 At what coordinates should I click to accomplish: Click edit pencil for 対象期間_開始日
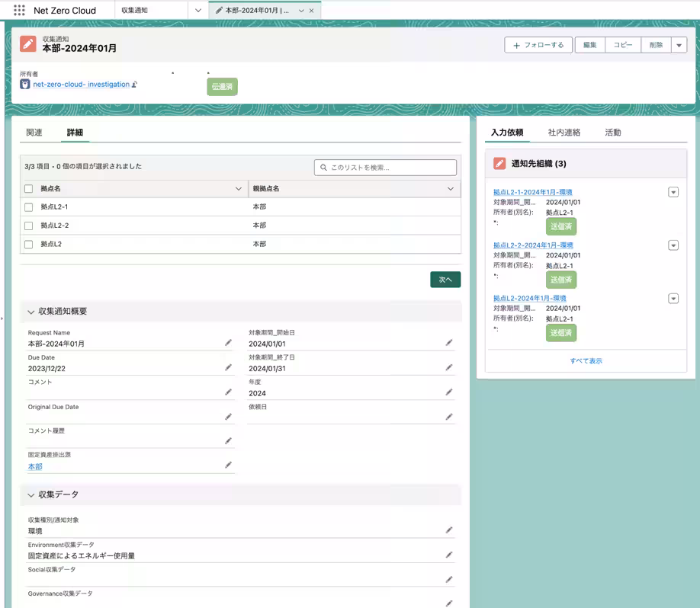pyautogui.click(x=449, y=343)
